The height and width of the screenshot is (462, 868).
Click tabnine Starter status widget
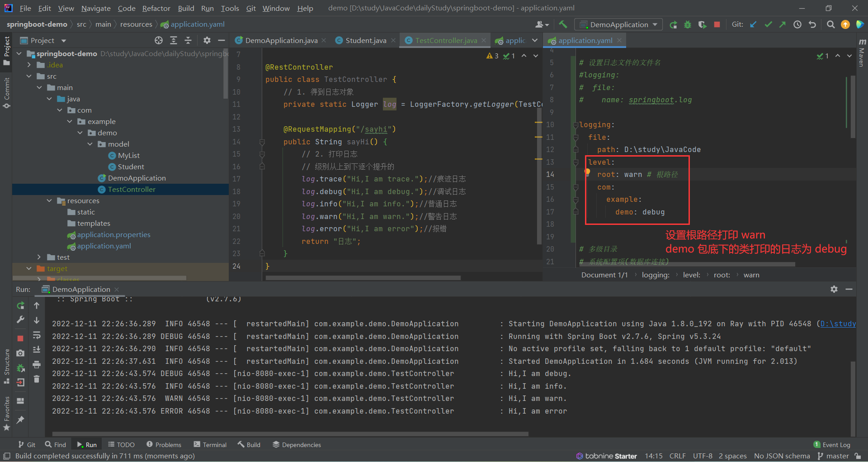606,456
